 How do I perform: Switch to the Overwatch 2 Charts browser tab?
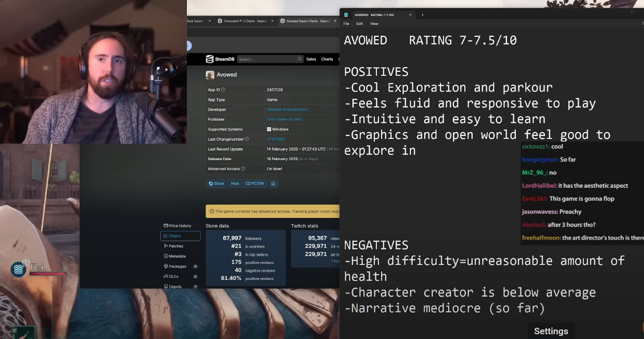tap(245, 21)
